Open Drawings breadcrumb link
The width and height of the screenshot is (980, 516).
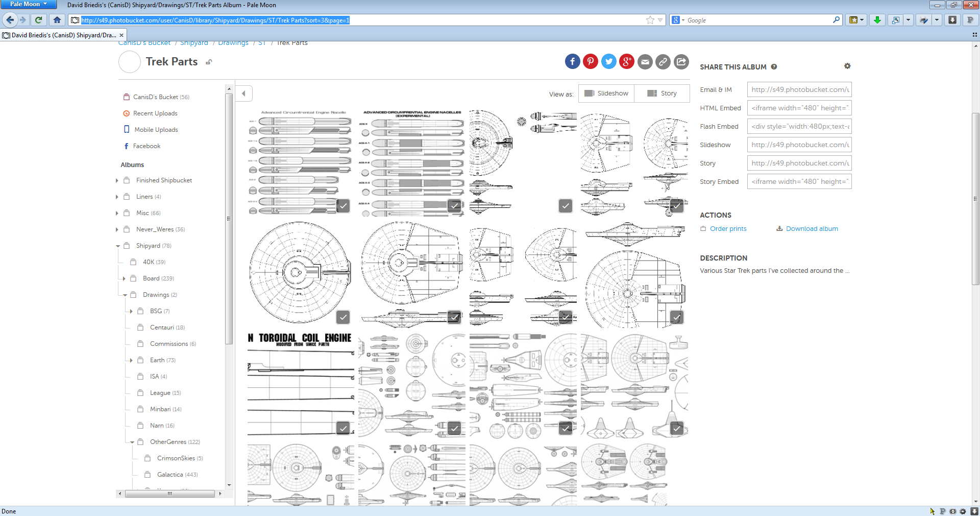coord(233,43)
